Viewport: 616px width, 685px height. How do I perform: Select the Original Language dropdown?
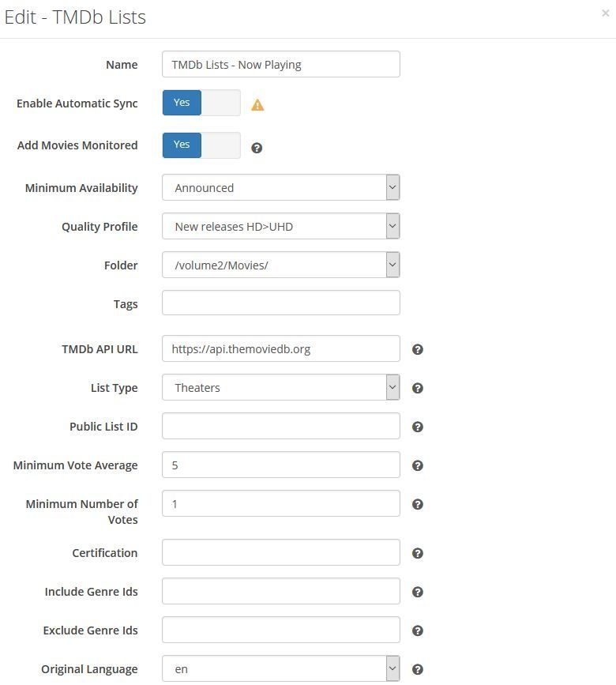click(x=280, y=669)
